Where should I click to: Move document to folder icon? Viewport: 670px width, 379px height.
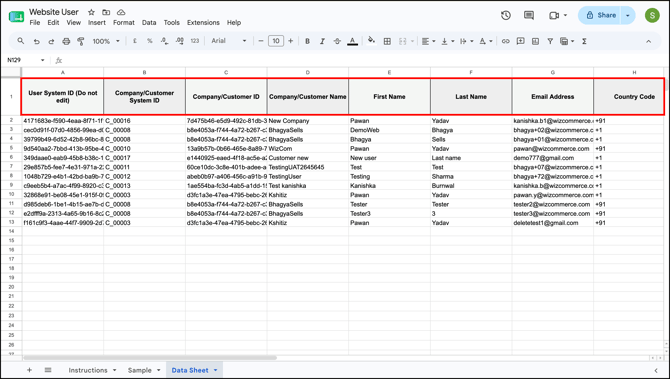pyautogui.click(x=106, y=12)
